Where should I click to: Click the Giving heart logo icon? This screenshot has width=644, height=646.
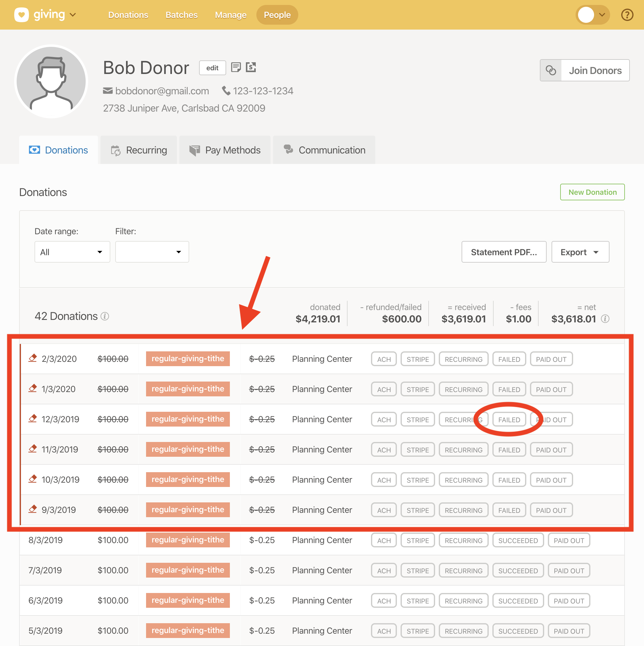pyautogui.click(x=21, y=15)
